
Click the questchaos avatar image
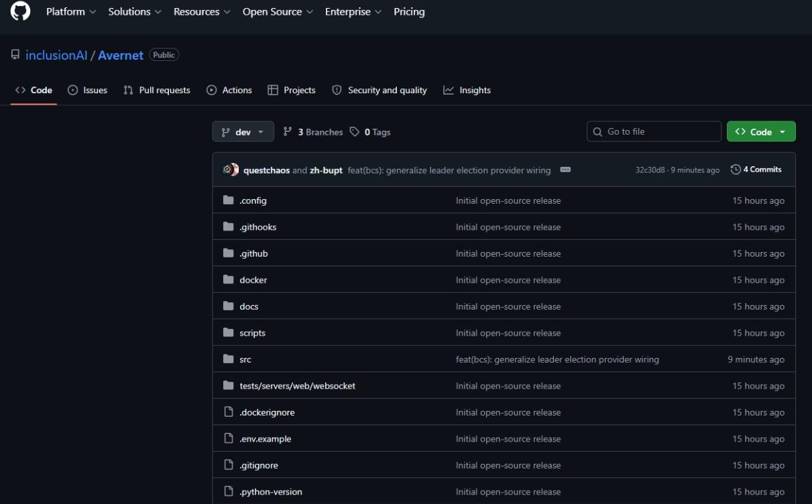point(230,170)
